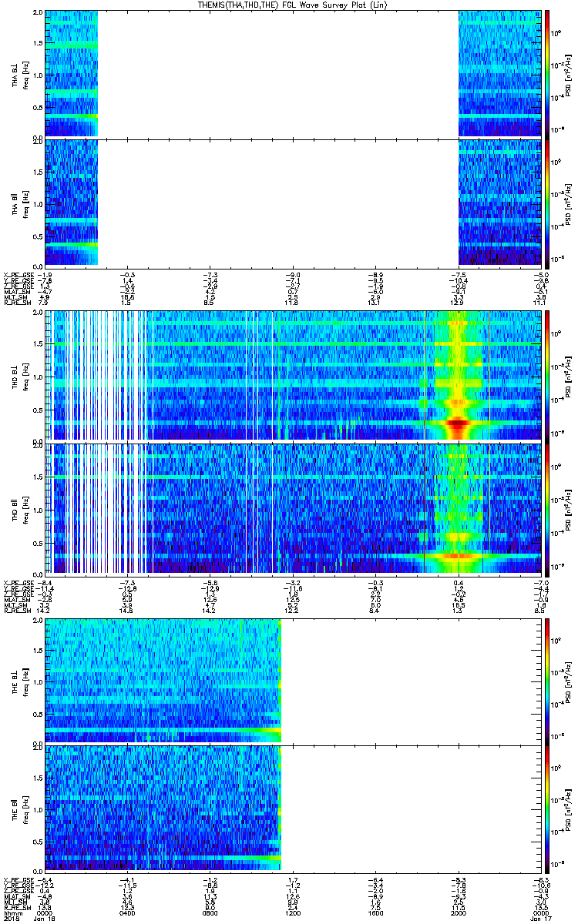Click the 'X_RE_GSE' row label below the THE panels
578x924 pixels.
point(18,879)
